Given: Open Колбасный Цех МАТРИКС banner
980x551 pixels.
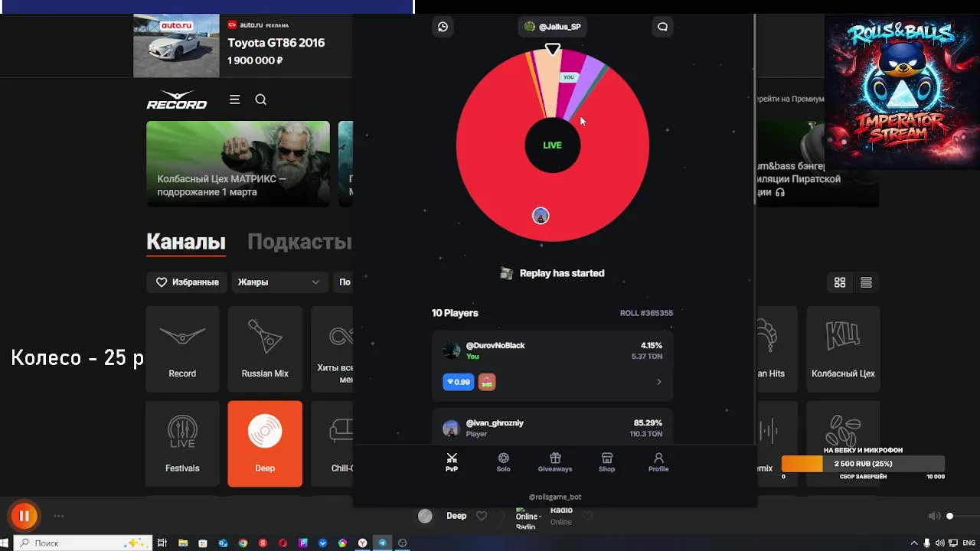Looking at the screenshot, I should click(238, 164).
